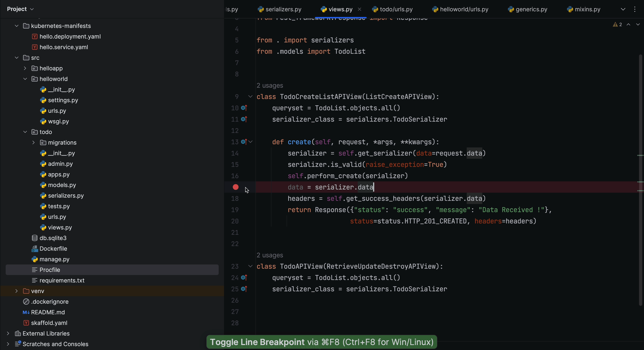Click the close button on views.py tab

pos(359,9)
